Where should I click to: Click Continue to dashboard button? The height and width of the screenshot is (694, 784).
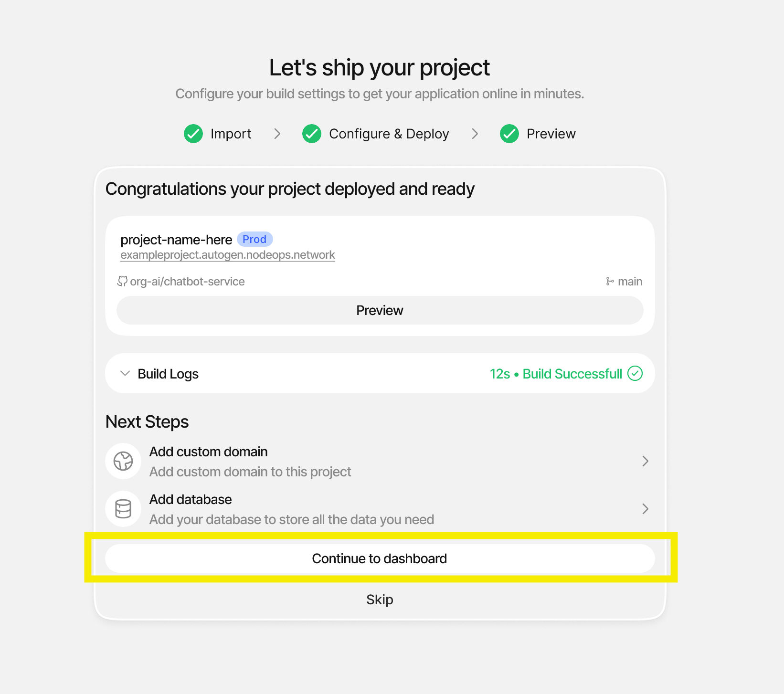click(380, 558)
